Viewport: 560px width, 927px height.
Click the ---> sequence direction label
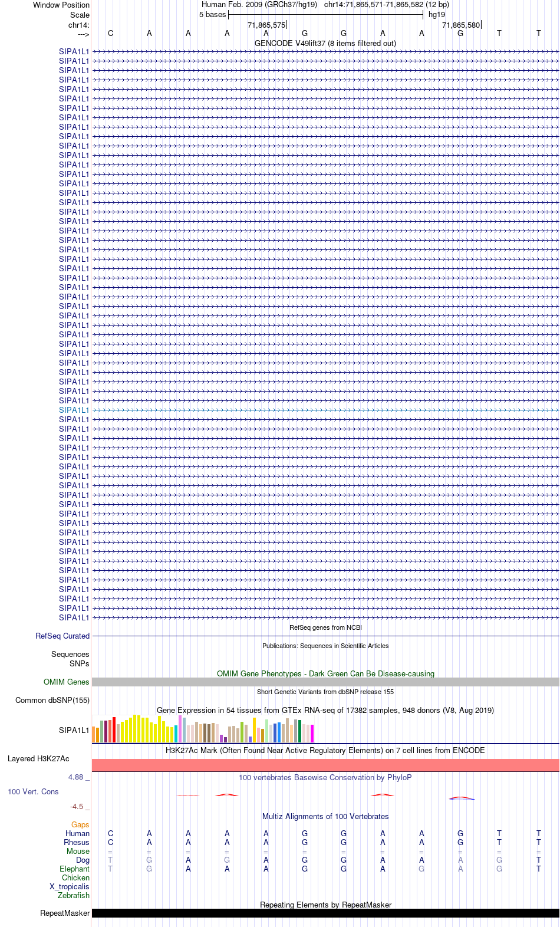[83, 34]
